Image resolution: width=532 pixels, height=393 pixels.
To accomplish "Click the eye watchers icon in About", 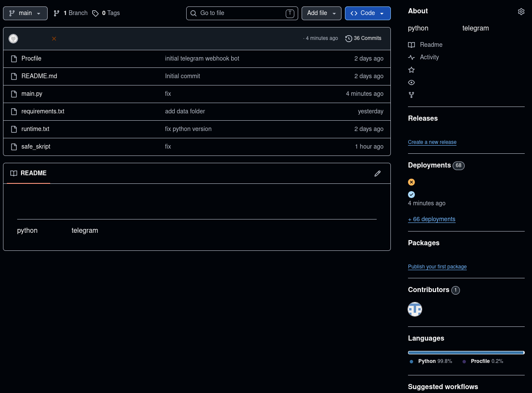I will tap(411, 82).
